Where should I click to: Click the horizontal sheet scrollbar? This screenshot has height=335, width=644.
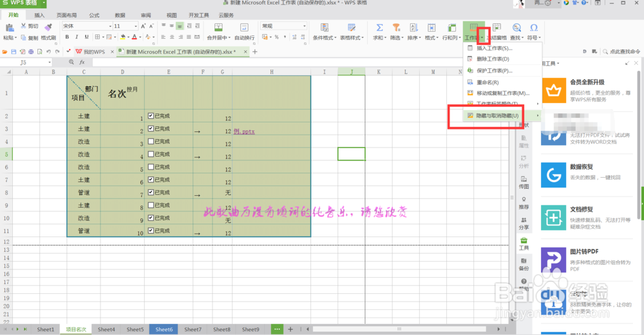pyautogui.click(x=399, y=329)
